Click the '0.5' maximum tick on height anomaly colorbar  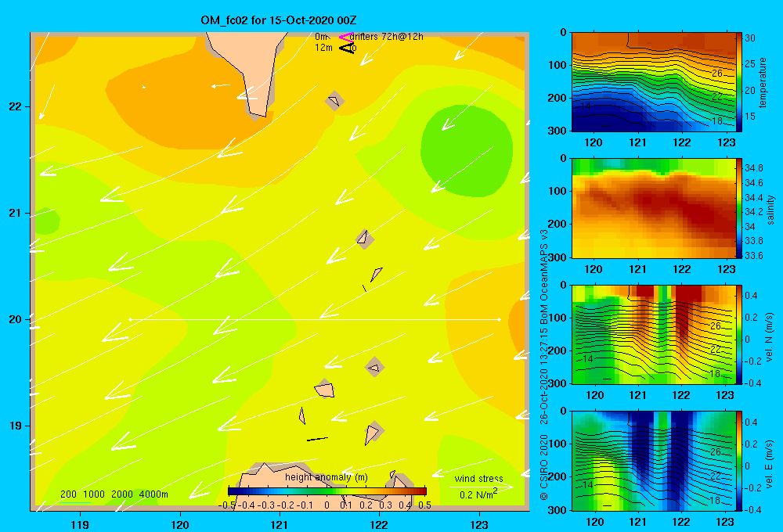425,505
